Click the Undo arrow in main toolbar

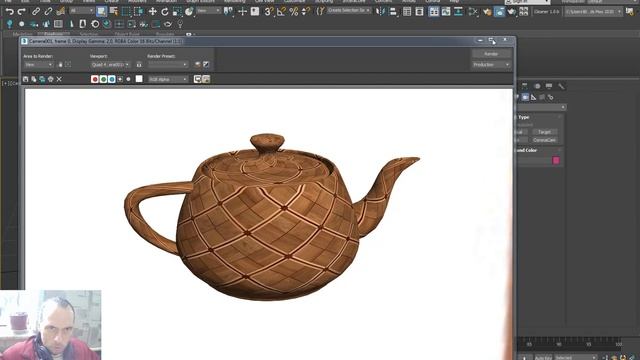point(9,11)
